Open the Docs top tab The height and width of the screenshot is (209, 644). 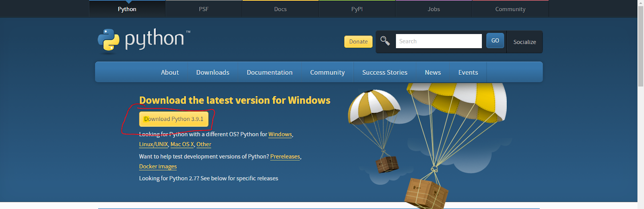pyautogui.click(x=281, y=9)
